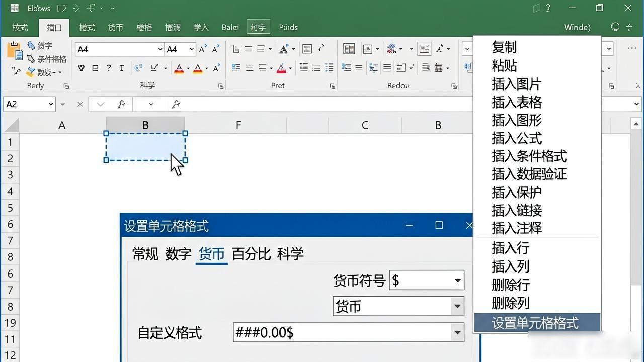Click the formula bar checkmark icon
The width and height of the screenshot is (644, 362).
coord(100,104)
